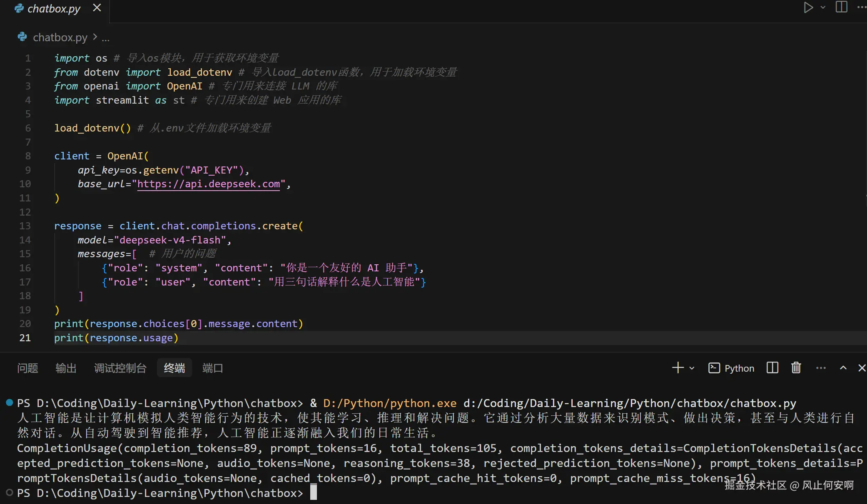Open editor more actions menu

click(862, 7)
